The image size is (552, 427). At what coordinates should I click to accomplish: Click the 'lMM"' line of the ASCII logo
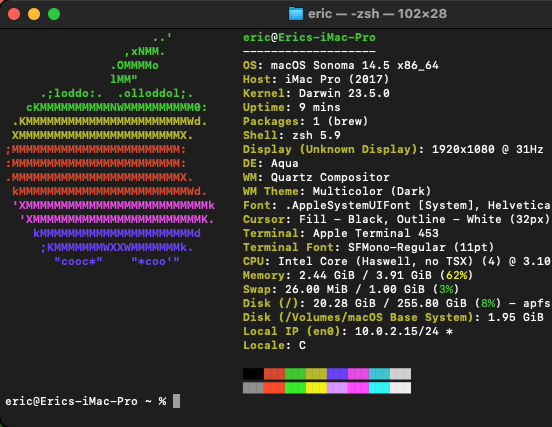click(x=124, y=79)
